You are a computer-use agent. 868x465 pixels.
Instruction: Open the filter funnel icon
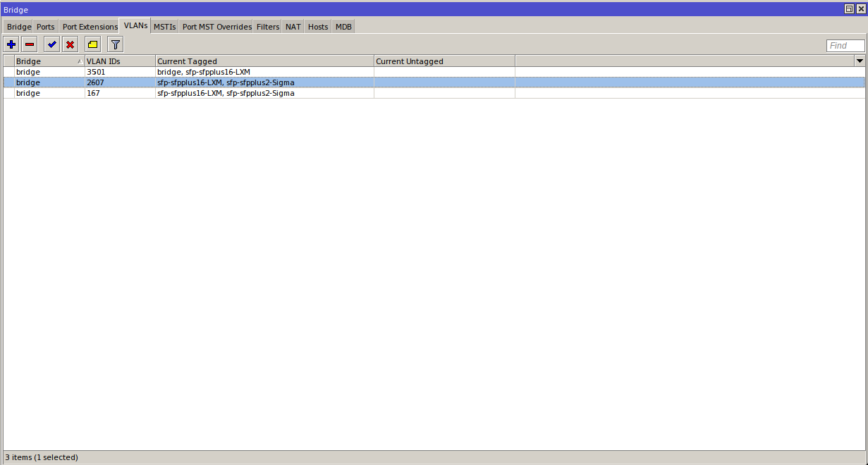pos(116,44)
